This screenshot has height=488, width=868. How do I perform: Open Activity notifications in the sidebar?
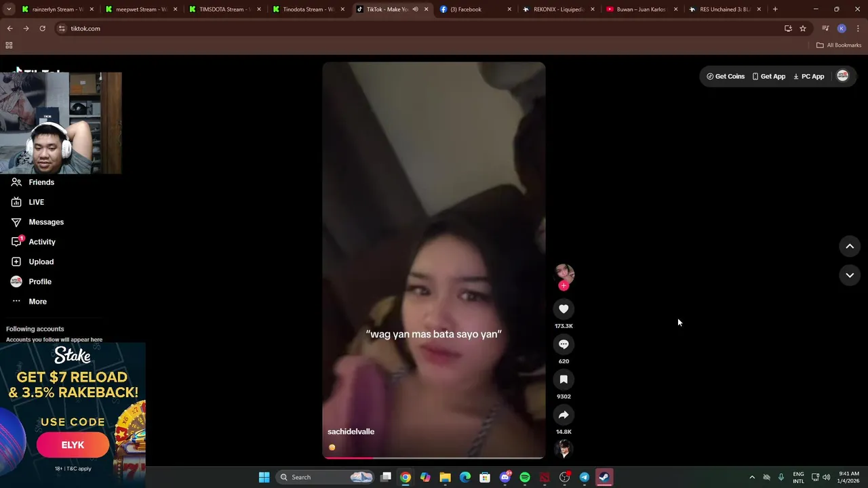point(33,242)
